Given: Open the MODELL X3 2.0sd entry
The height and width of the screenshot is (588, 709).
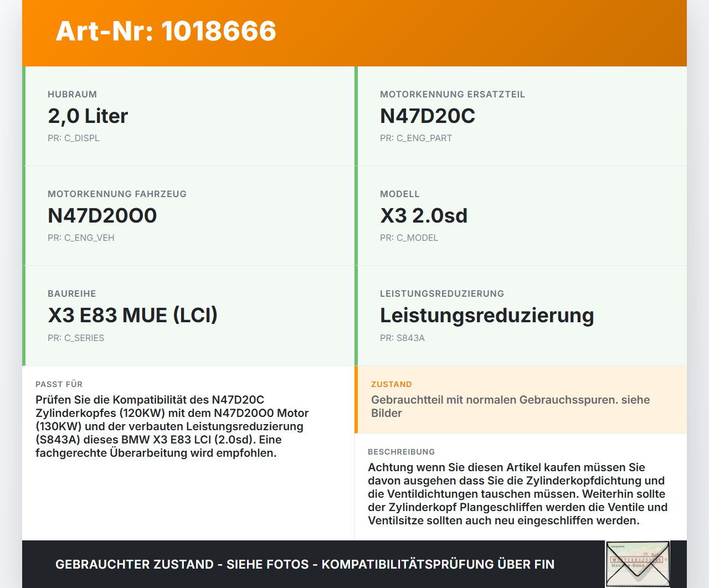Looking at the screenshot, I should point(521,215).
